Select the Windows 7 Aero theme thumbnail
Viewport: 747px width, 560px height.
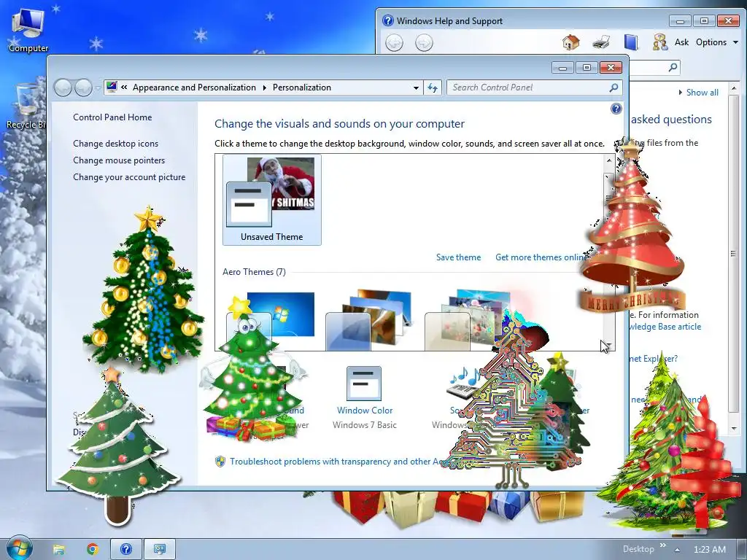[270, 320]
